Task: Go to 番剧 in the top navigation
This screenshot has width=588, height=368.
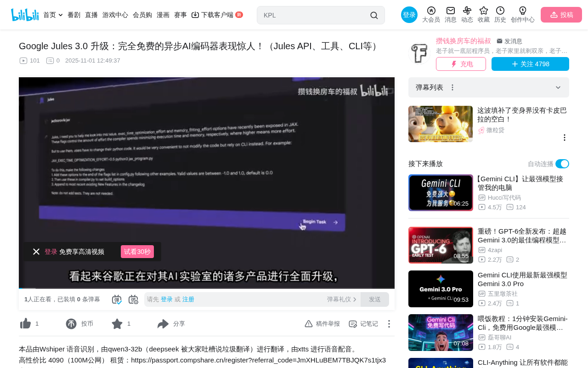Action: click(74, 15)
